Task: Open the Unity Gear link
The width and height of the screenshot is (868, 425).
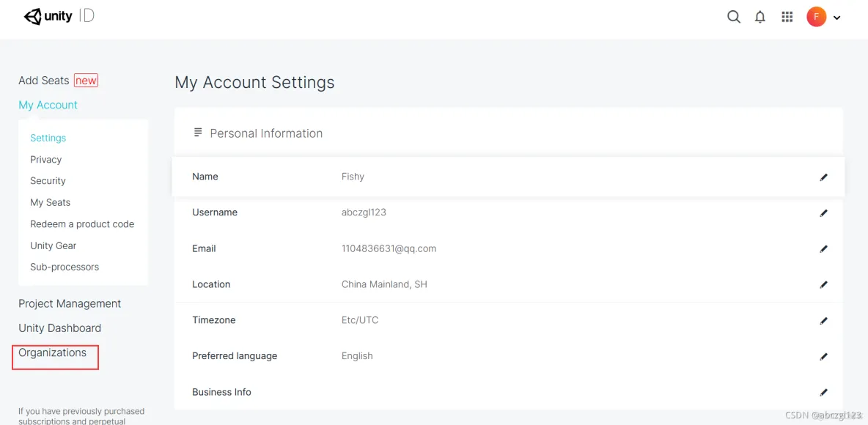Action: (x=53, y=245)
